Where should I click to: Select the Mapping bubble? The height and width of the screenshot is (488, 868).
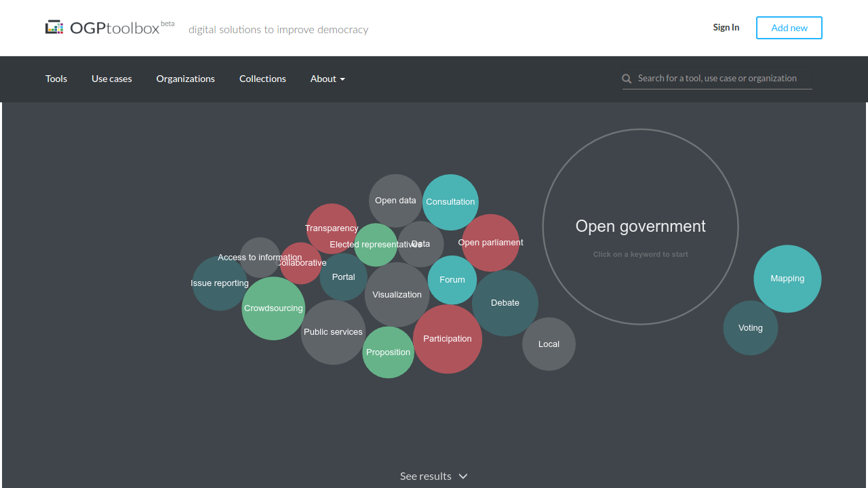tap(787, 279)
